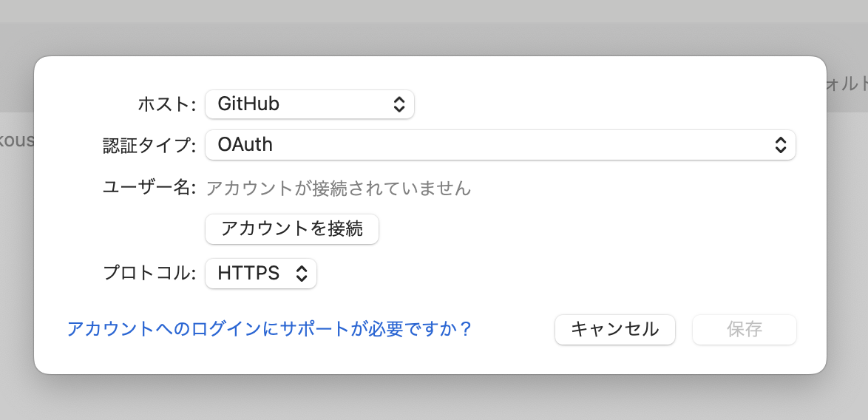Screen dimensions: 868x420
Task: Click the partially hidden ォルト text behind dialog
Action: (847, 83)
